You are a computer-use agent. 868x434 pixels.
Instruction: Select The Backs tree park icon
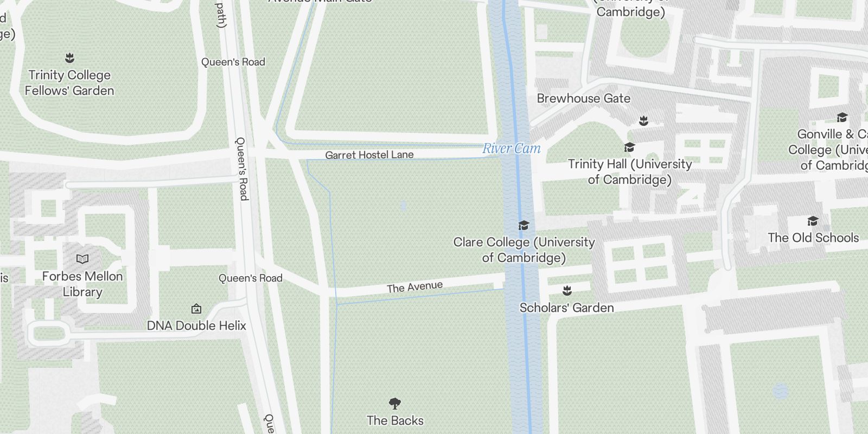pyautogui.click(x=395, y=403)
